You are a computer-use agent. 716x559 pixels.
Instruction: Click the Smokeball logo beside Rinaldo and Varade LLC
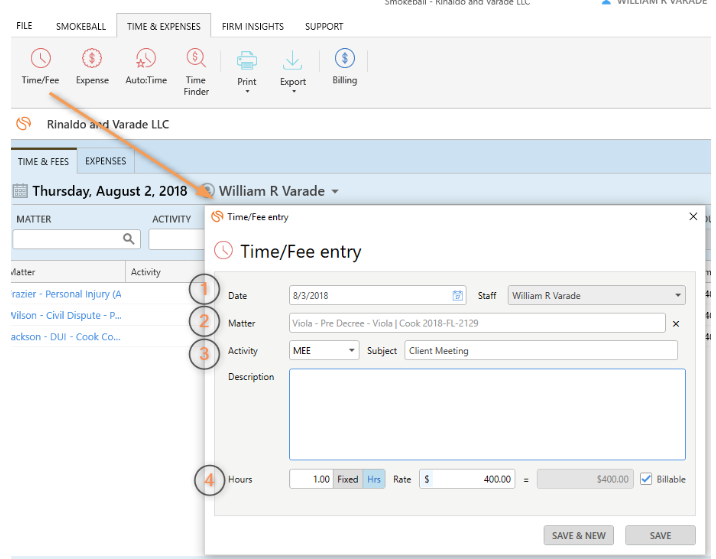[24, 123]
